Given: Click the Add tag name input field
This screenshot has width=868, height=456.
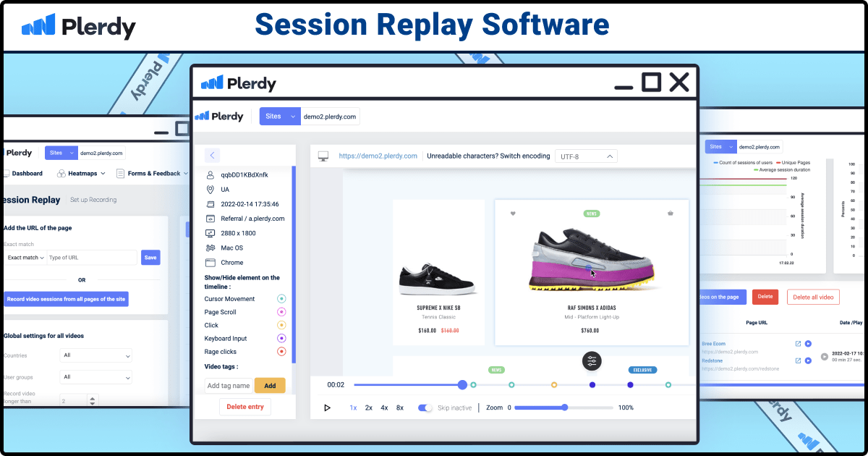Looking at the screenshot, I should pyautogui.click(x=230, y=385).
